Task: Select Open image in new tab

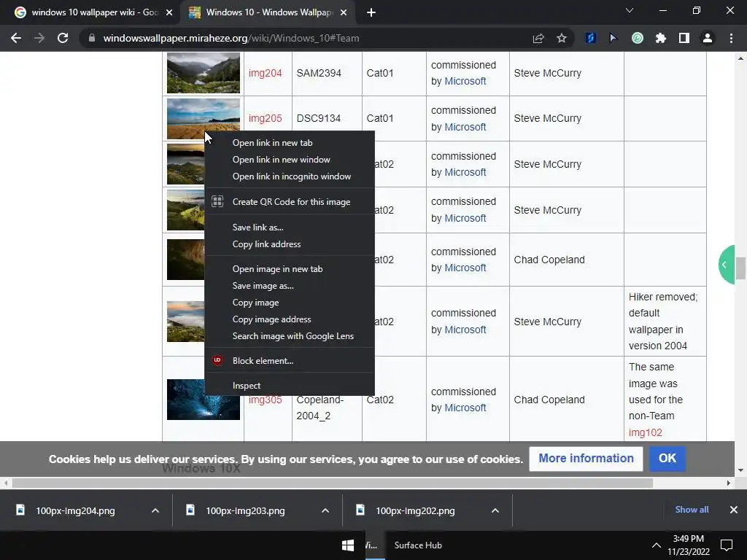Action: tap(289, 269)
